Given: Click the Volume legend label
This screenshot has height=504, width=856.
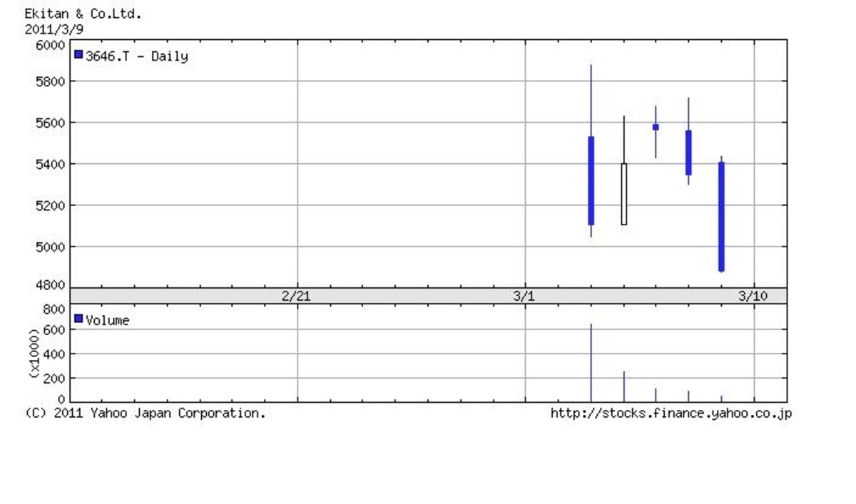Looking at the screenshot, I should pyautogui.click(x=108, y=320).
